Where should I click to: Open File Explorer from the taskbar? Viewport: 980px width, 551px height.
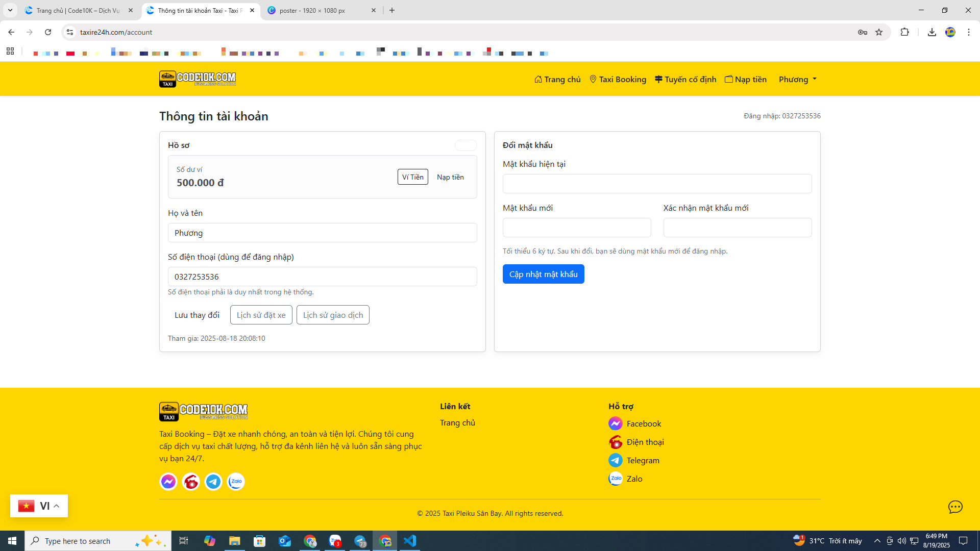click(235, 541)
